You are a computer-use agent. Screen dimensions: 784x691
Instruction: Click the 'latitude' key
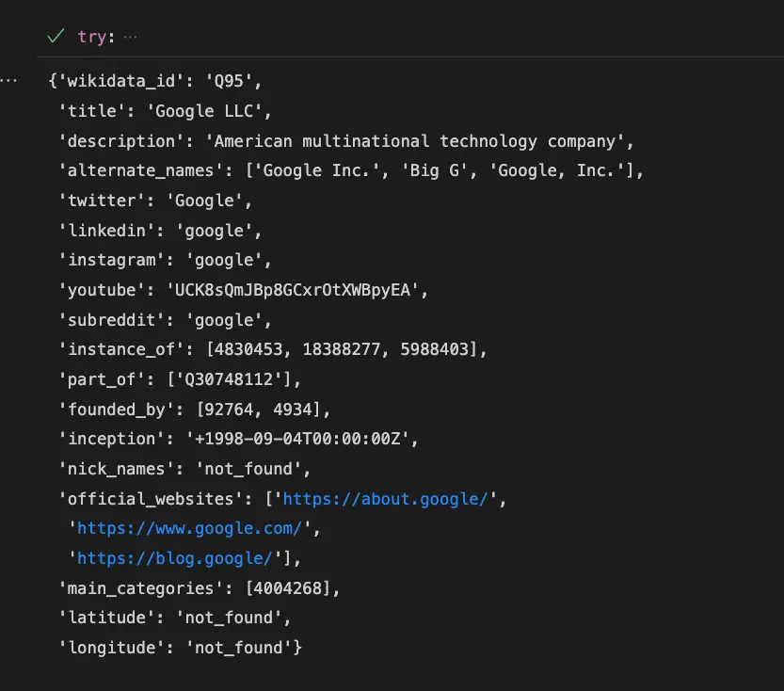106,618
